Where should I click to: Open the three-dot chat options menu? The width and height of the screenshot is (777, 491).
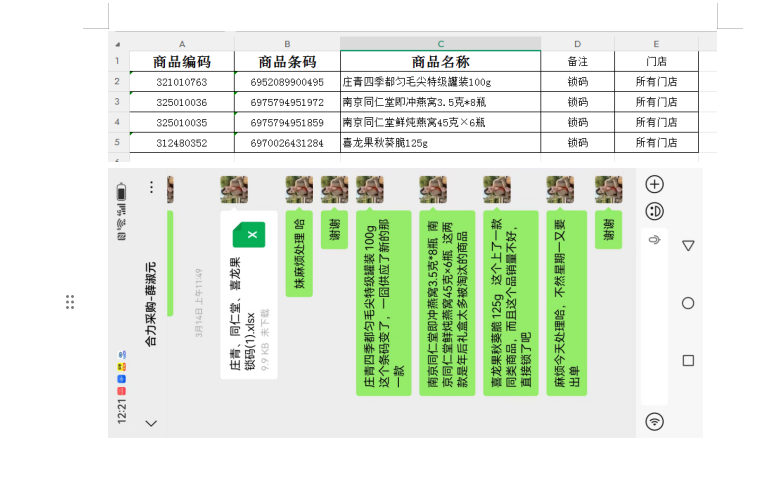pos(151,187)
